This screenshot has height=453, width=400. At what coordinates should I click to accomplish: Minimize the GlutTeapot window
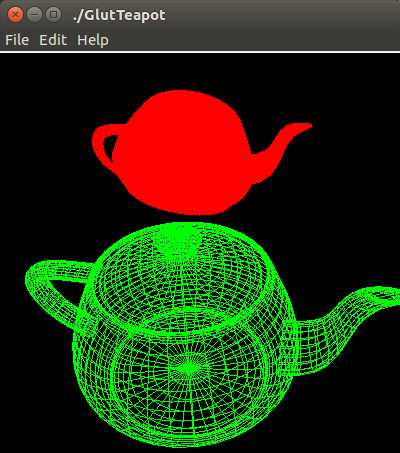(x=34, y=15)
